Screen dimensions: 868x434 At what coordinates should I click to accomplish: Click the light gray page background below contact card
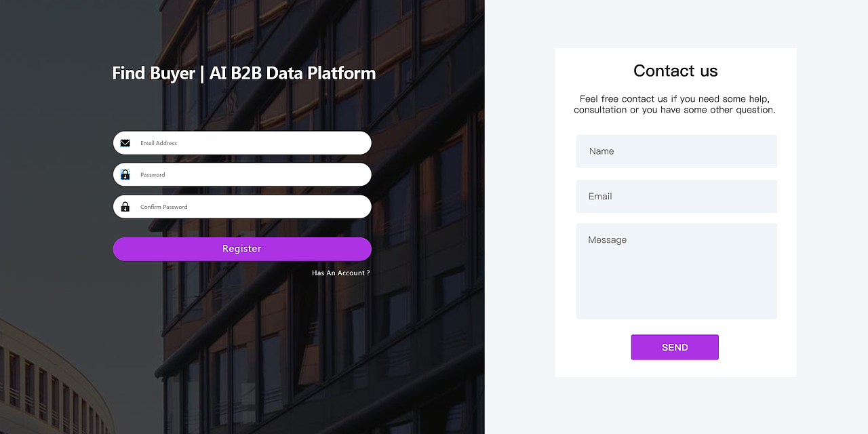(675, 406)
